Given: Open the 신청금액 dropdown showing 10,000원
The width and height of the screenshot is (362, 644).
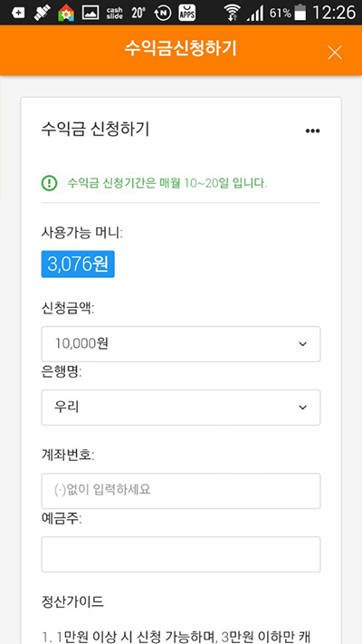Looking at the screenshot, I should (181, 344).
